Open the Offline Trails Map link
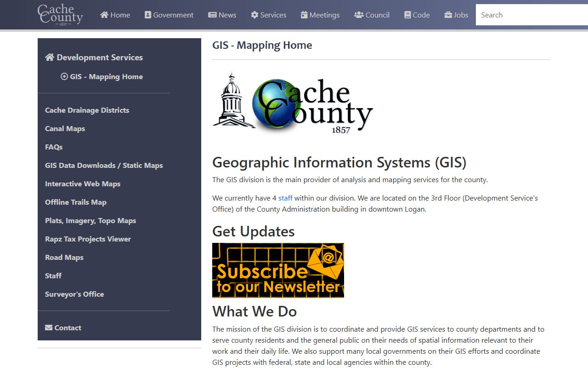 pos(76,202)
